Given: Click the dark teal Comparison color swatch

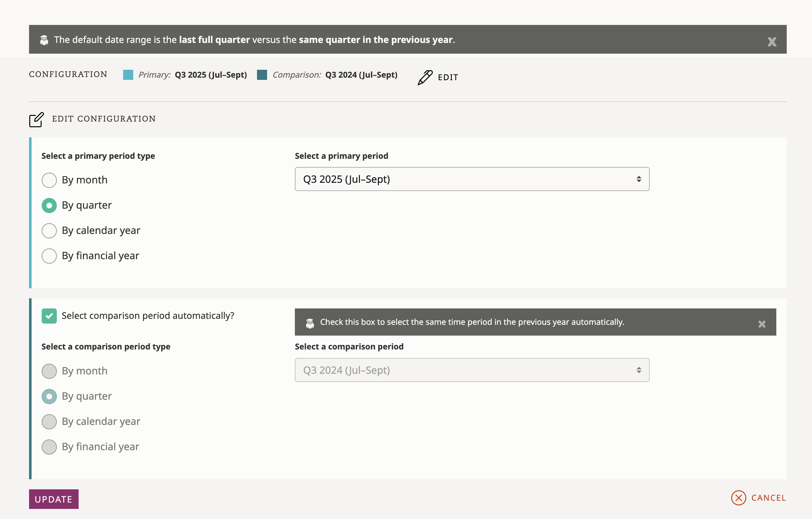Looking at the screenshot, I should [262, 75].
